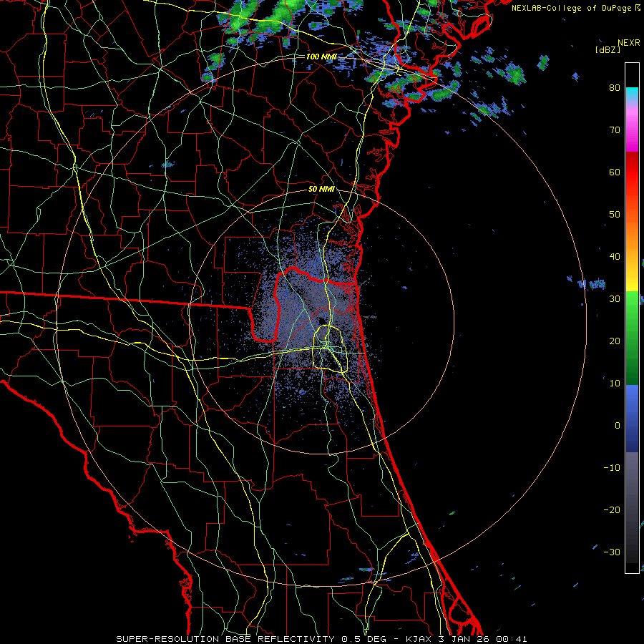Click the 10 value on the dBZ scale
The height and width of the screenshot is (644, 644).
coord(615,384)
